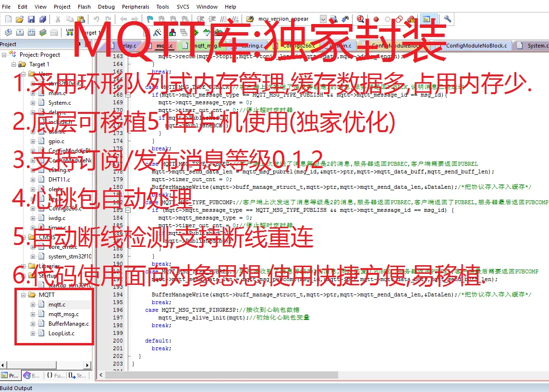The height and width of the screenshot is (392, 549).
Task: Expand System.c file node
Action: pos(33,103)
